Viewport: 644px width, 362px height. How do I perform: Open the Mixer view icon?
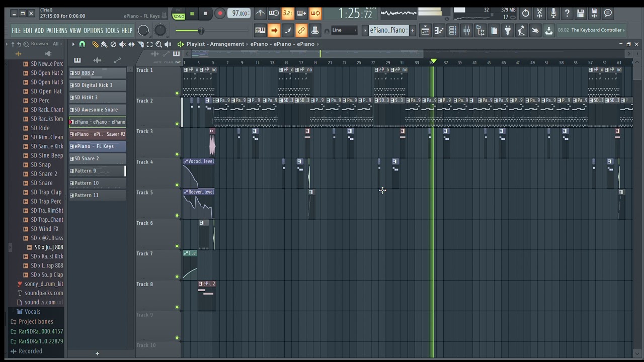pyautogui.click(x=466, y=31)
